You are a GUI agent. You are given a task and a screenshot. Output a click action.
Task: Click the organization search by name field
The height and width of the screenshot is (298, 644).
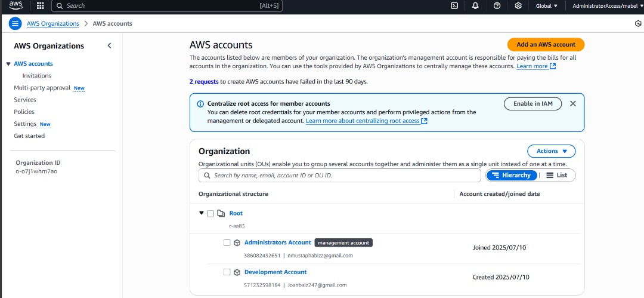tap(340, 176)
